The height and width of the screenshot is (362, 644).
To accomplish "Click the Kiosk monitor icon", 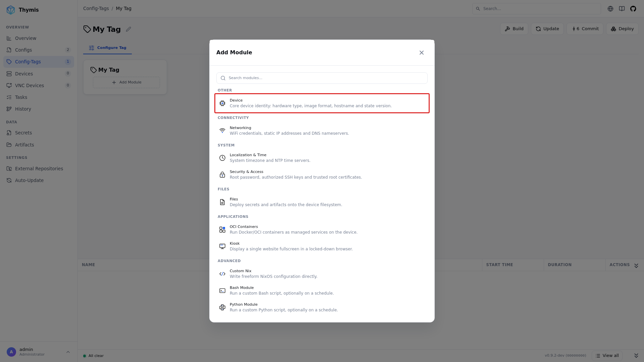I will [222, 246].
